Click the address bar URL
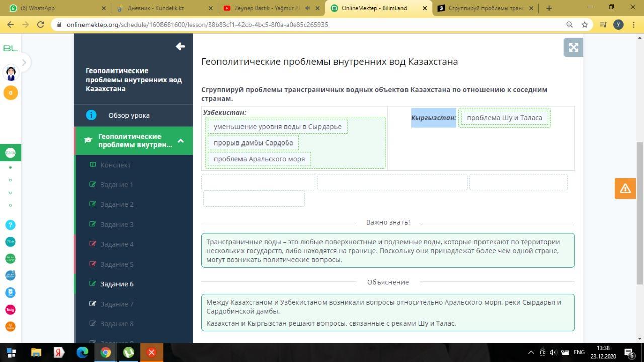Screen dimensions: 644x362 197,24
